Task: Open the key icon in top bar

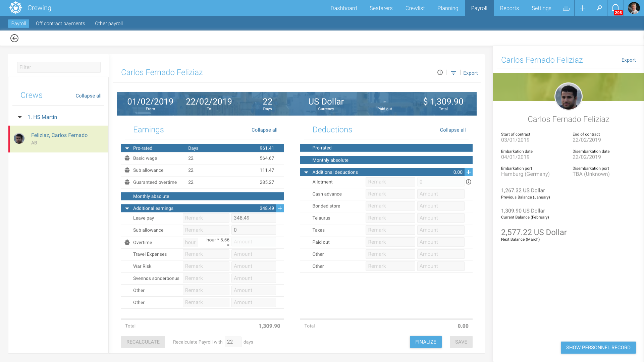Action: coord(599,8)
